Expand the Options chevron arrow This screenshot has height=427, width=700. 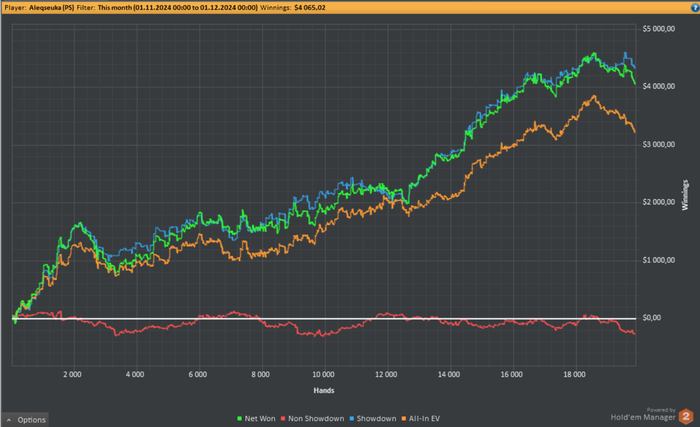9,420
